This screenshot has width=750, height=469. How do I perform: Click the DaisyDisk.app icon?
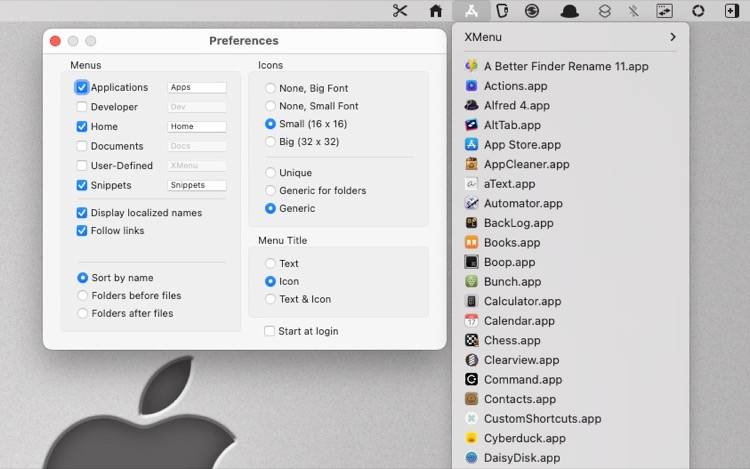[471, 458]
